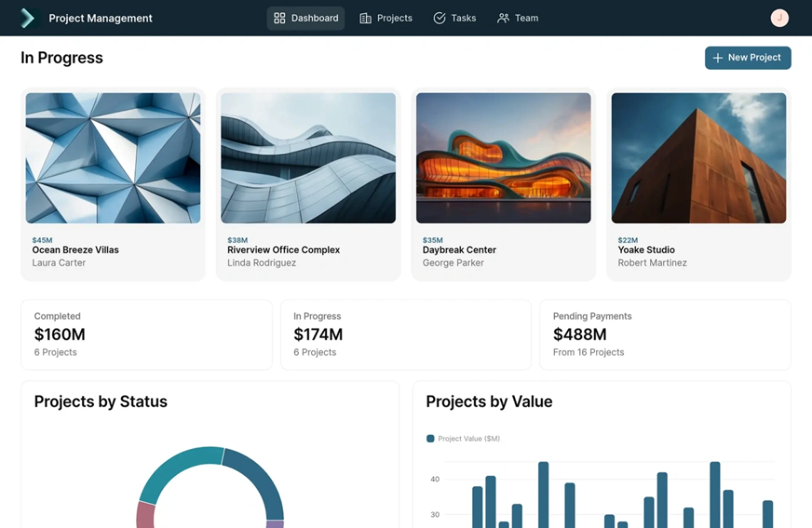The height and width of the screenshot is (528, 812).
Task: Click the name Linda Rodriguez
Action: 261,263
